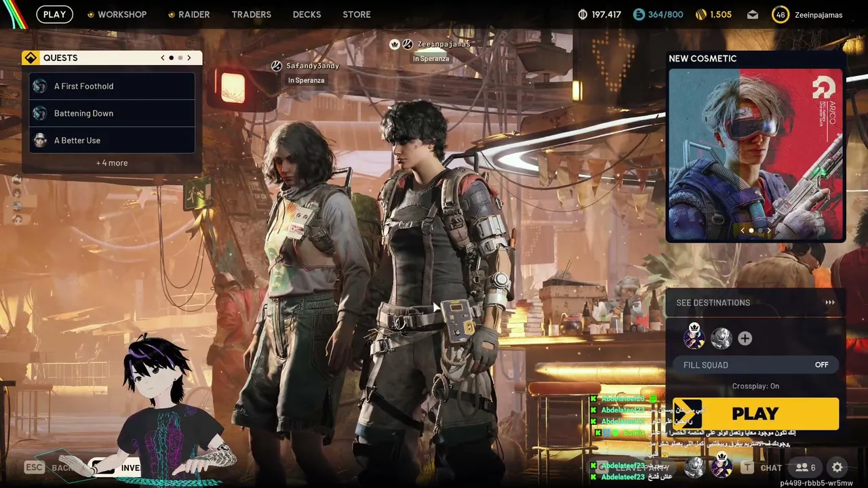Select the Play tab in top navigation
The image size is (868, 488).
click(55, 14)
